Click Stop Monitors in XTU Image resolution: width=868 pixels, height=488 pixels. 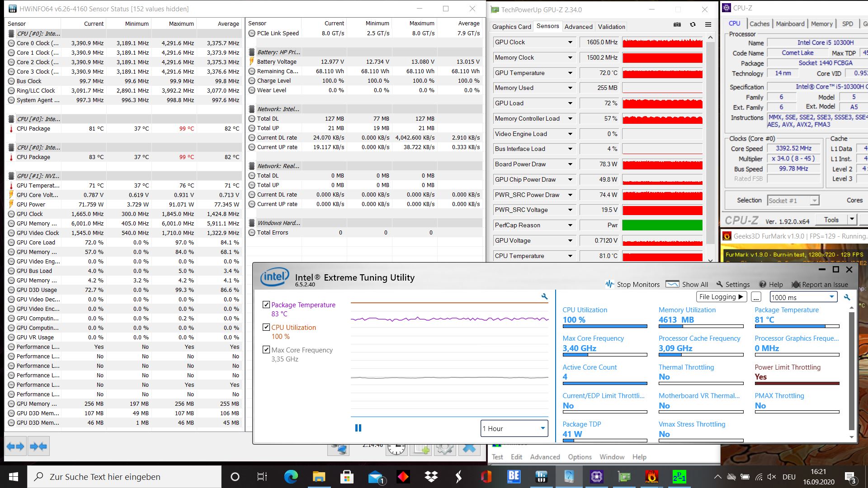[x=632, y=284]
